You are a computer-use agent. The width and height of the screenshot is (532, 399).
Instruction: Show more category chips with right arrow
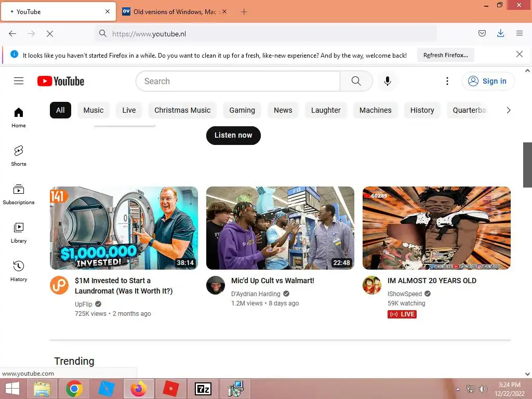click(508, 110)
